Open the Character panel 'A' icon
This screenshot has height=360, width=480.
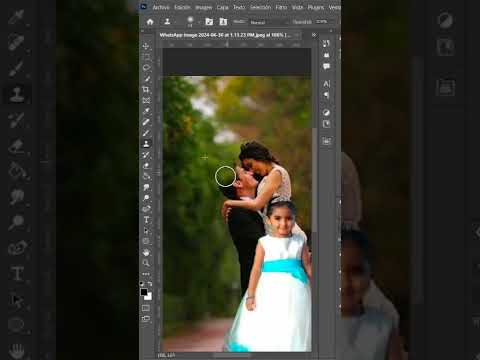(x=326, y=84)
